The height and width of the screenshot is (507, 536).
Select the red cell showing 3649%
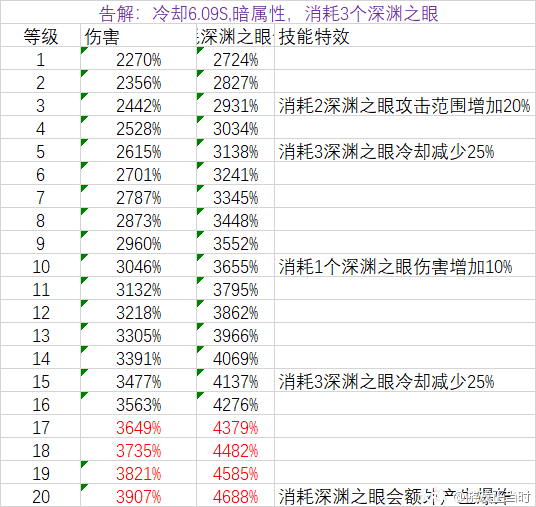[138, 426]
